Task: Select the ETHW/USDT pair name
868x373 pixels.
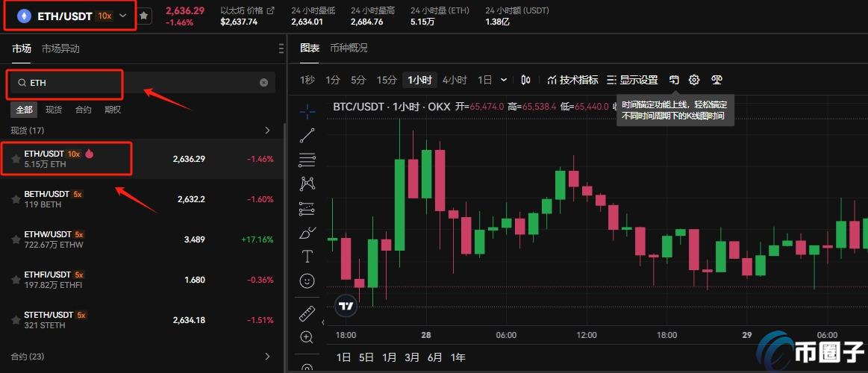Action: coord(49,234)
